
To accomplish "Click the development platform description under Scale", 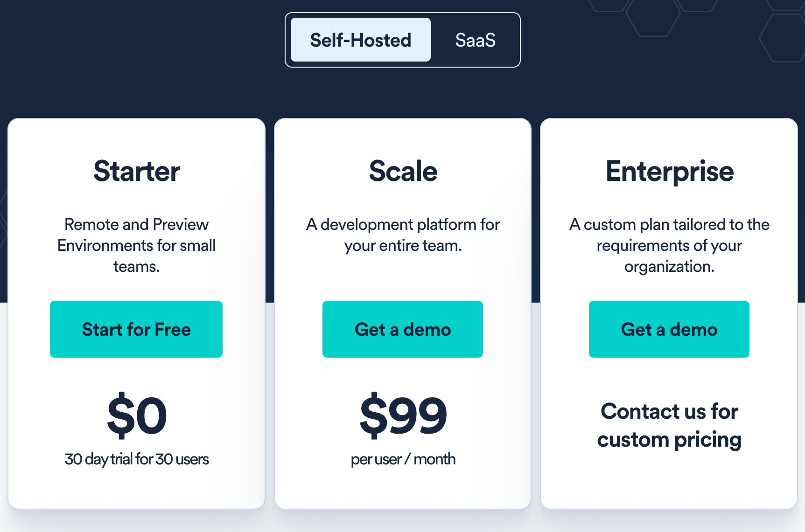I will (403, 235).
